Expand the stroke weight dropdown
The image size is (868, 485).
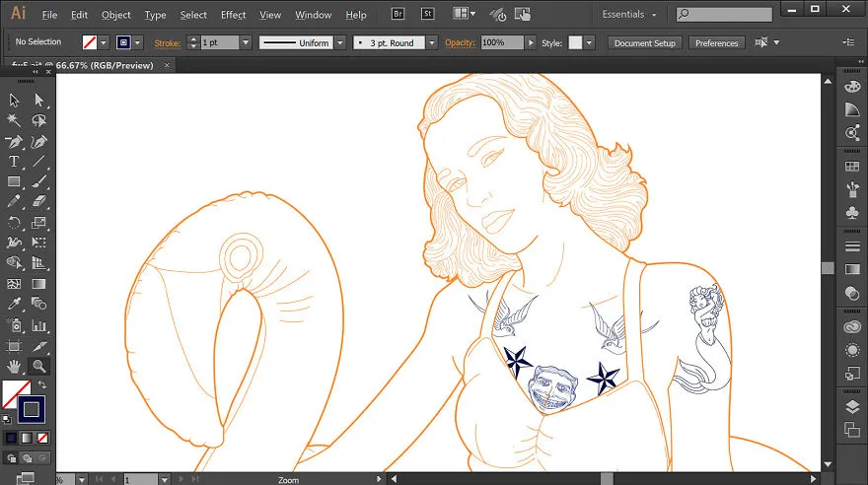246,42
